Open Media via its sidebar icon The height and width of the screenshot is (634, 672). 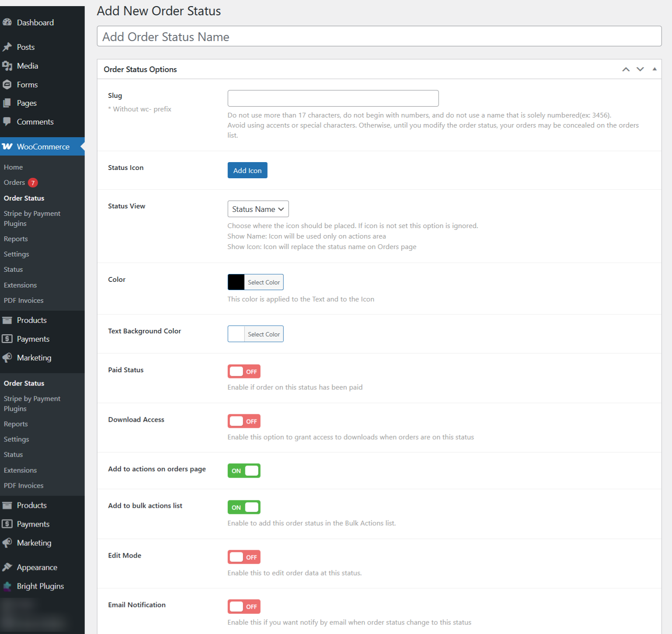(x=7, y=66)
